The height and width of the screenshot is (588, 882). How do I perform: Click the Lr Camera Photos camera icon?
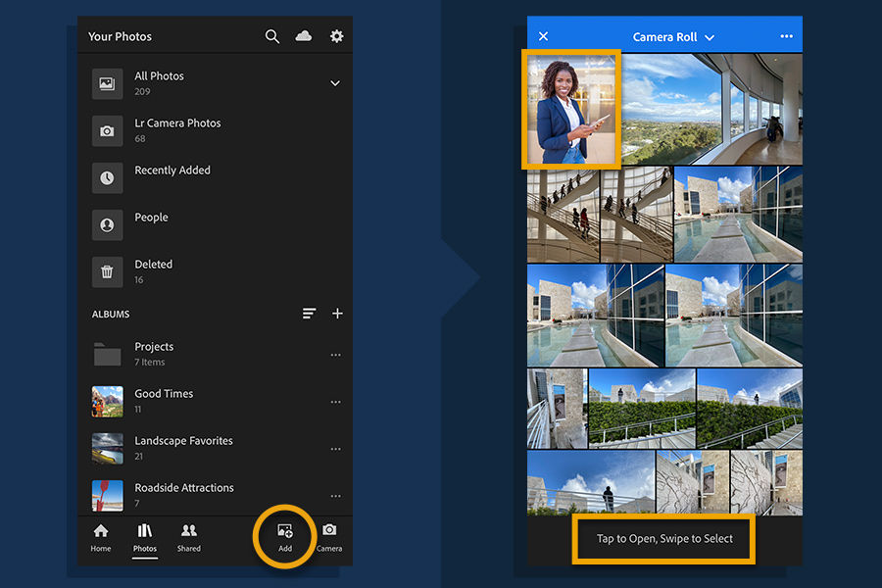(x=107, y=130)
